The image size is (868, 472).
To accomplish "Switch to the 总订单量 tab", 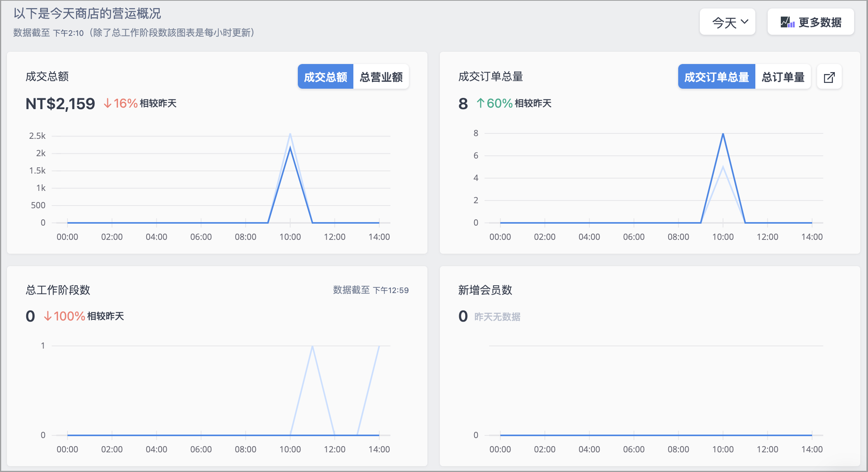I will point(783,77).
